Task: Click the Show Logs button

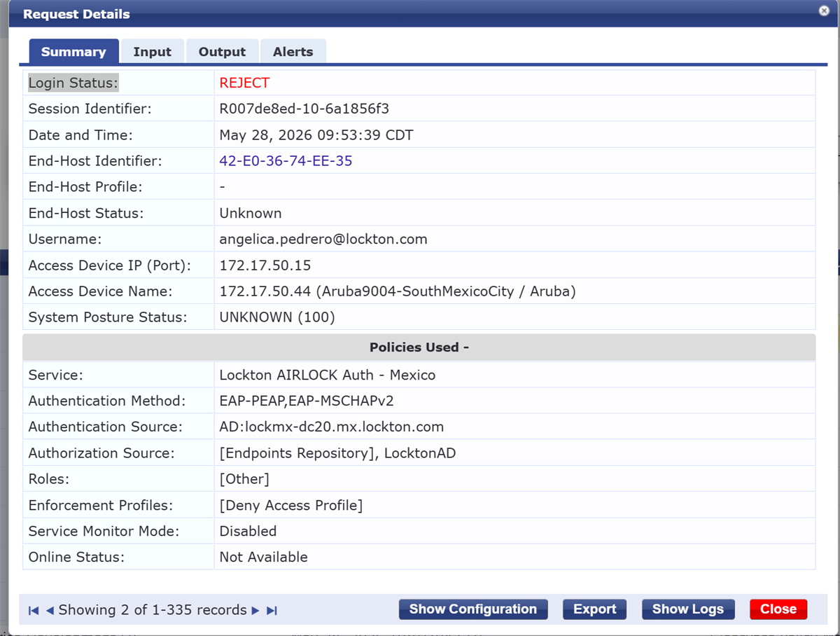Action: [x=688, y=609]
